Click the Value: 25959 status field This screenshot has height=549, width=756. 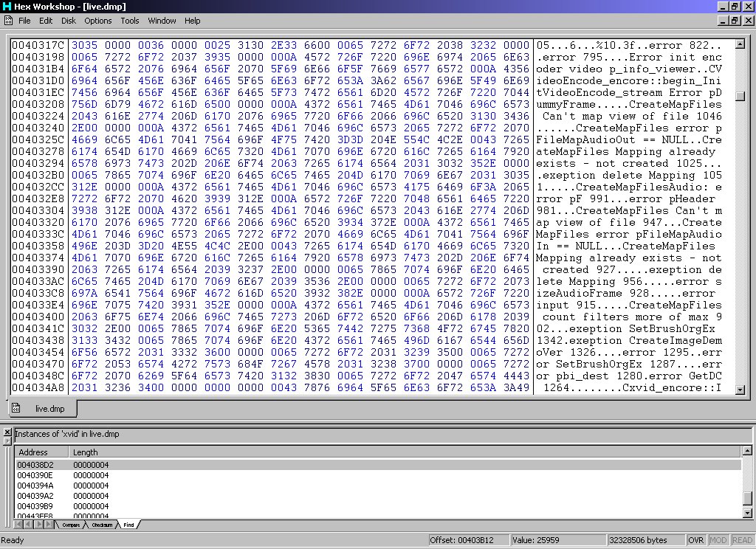pyautogui.click(x=558, y=540)
